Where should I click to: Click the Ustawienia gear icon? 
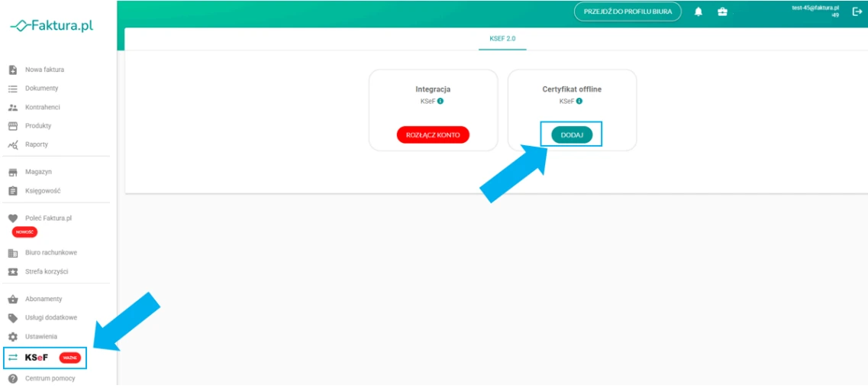pyautogui.click(x=13, y=336)
